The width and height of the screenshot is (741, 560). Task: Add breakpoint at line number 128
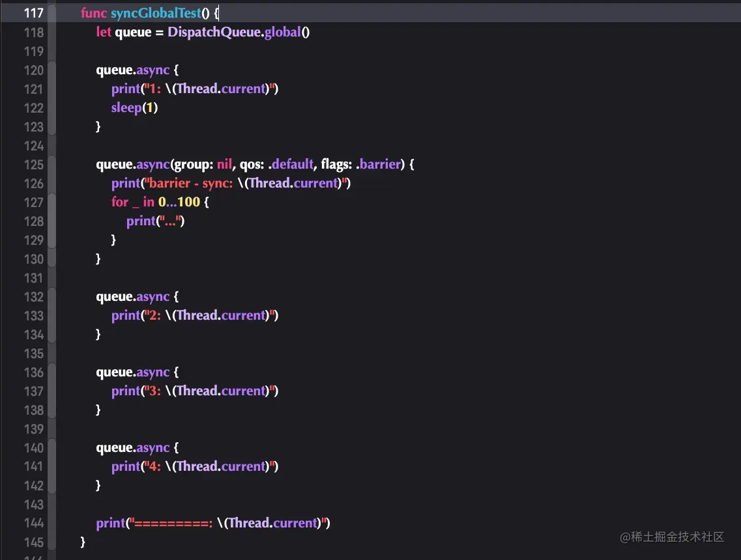tap(33, 221)
